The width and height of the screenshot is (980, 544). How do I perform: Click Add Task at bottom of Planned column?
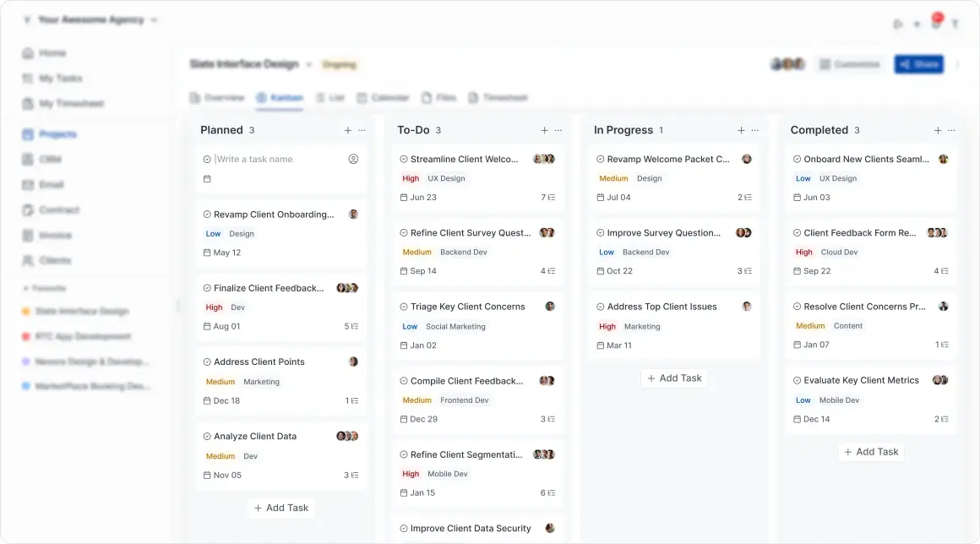pos(281,509)
